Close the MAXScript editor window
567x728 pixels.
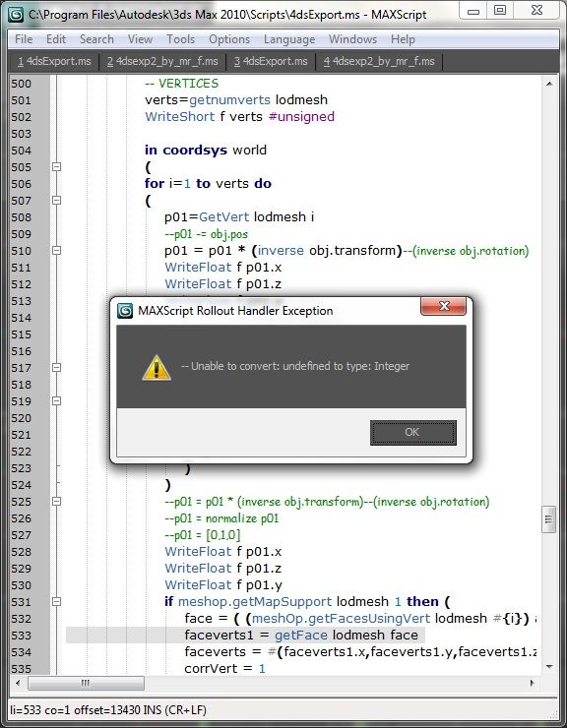coord(536,11)
